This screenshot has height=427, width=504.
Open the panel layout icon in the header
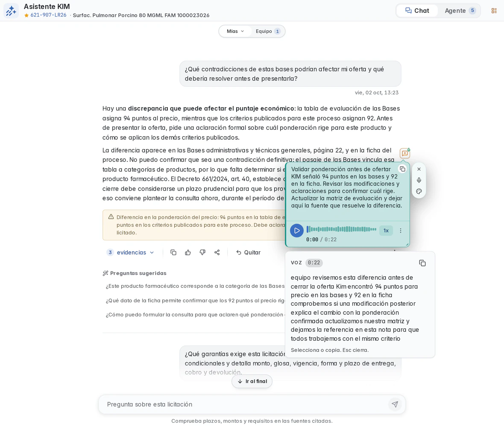pyautogui.click(x=494, y=11)
